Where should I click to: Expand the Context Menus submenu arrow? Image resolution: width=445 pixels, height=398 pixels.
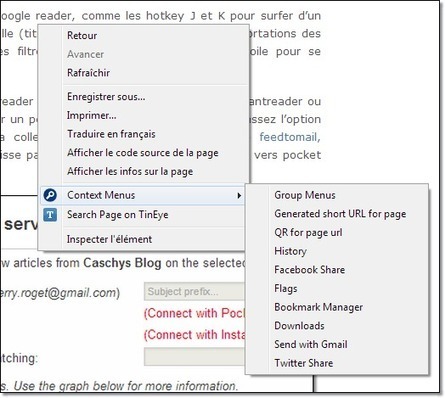coord(239,195)
